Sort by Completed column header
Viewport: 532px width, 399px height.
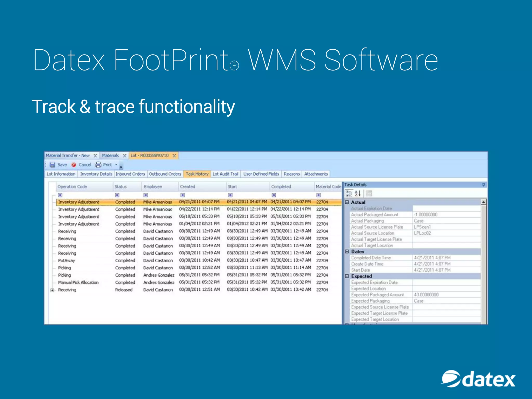(x=292, y=187)
